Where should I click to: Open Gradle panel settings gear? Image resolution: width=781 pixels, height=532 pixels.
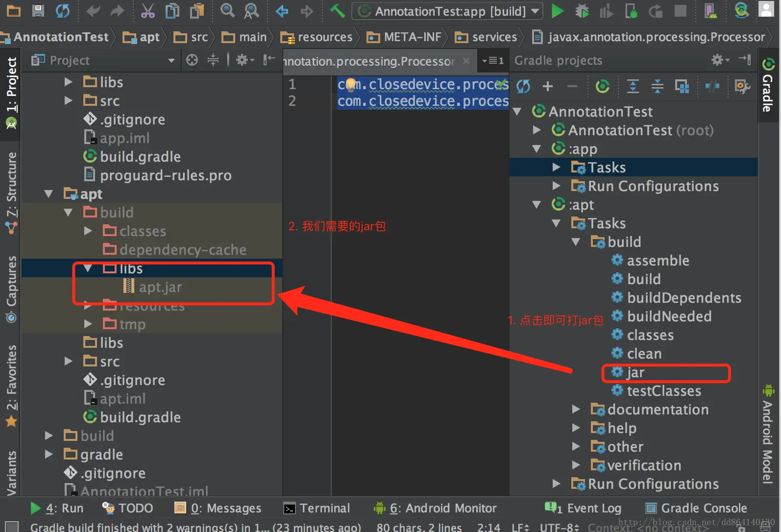pos(719,60)
